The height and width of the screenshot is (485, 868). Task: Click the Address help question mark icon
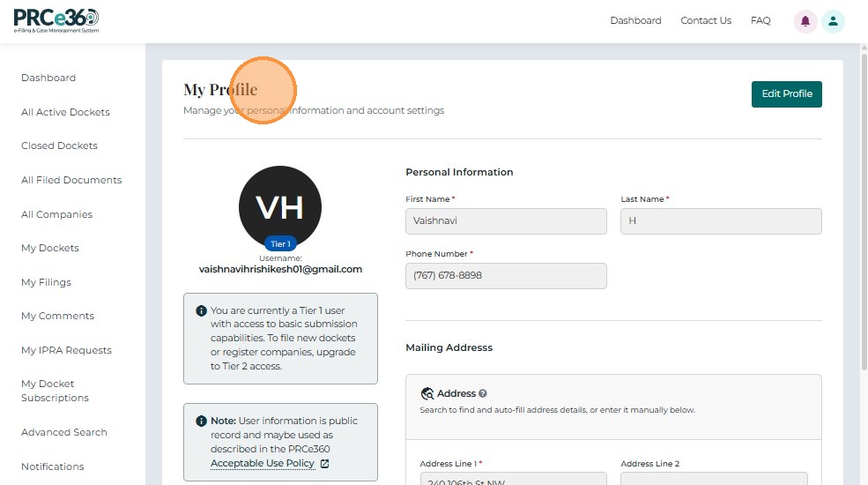tap(483, 393)
